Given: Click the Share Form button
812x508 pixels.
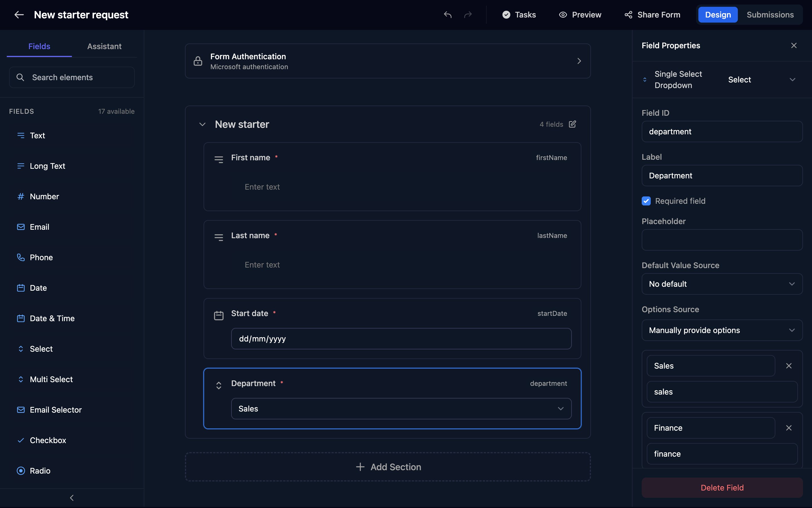Looking at the screenshot, I should pyautogui.click(x=652, y=15).
